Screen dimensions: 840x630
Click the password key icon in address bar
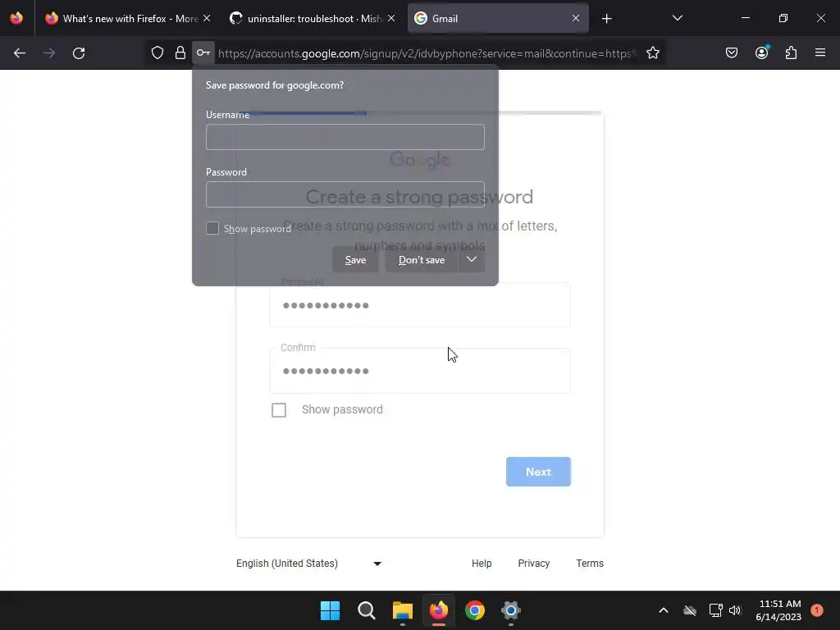click(203, 53)
